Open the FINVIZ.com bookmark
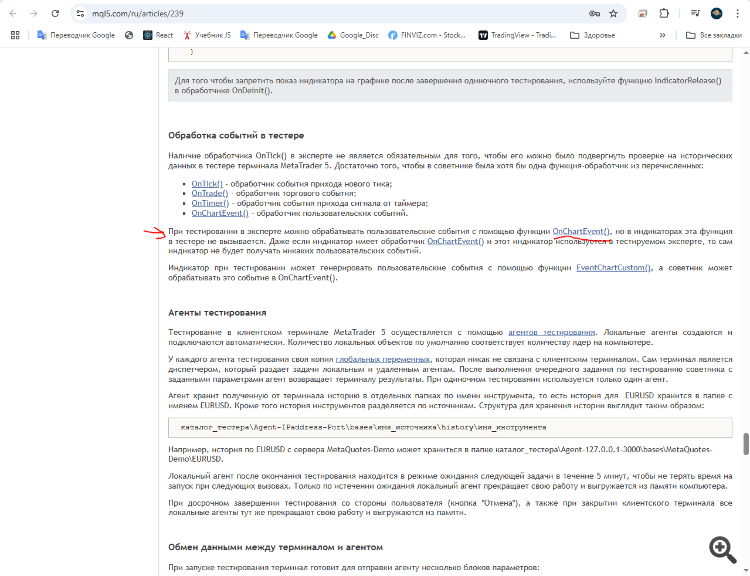The height and width of the screenshot is (576, 750). 427,35
